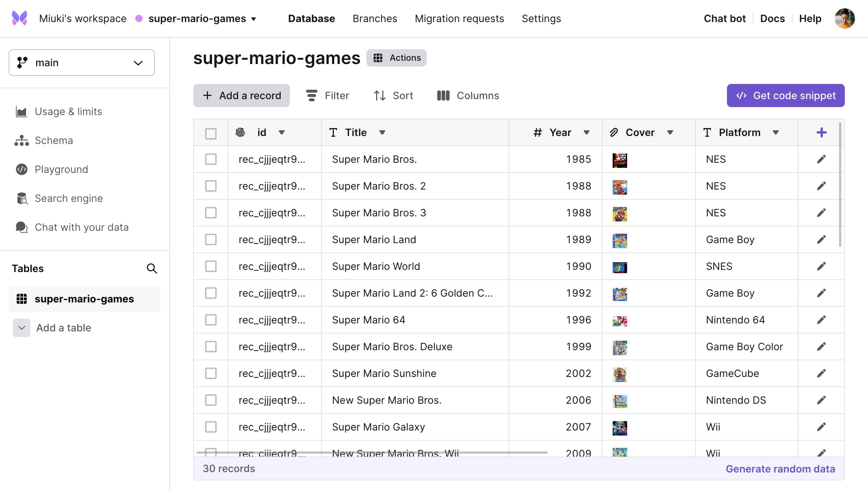The image size is (868, 492).
Task: Click the Game Boy Color platform cell
Action: click(746, 347)
